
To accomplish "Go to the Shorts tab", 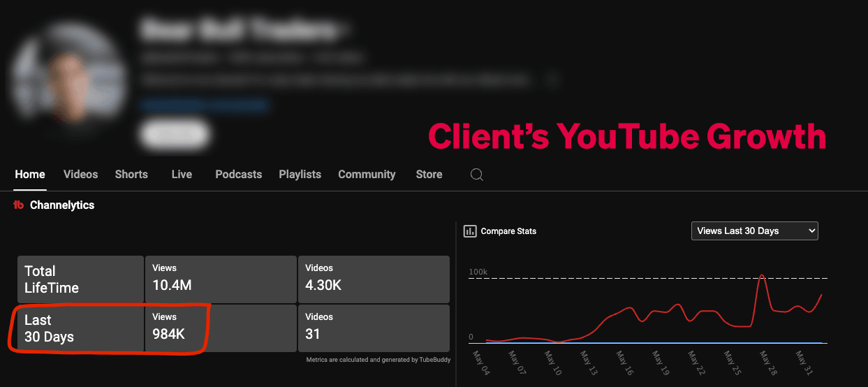I will click(131, 175).
